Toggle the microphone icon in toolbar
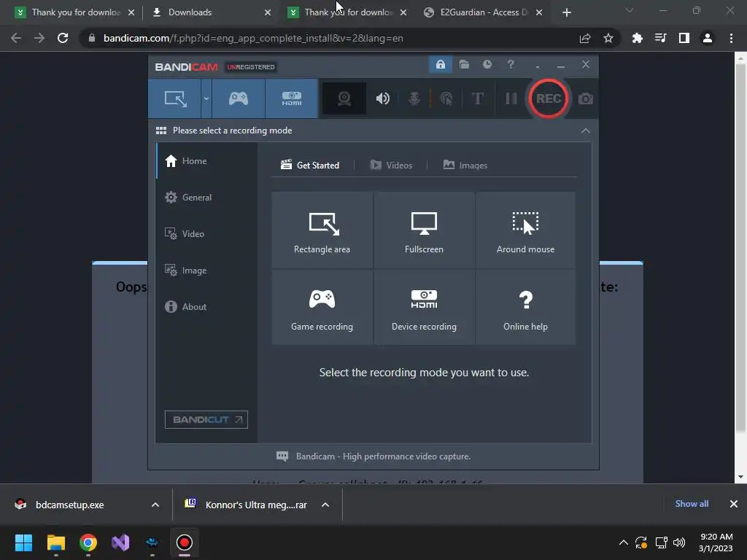 point(414,98)
